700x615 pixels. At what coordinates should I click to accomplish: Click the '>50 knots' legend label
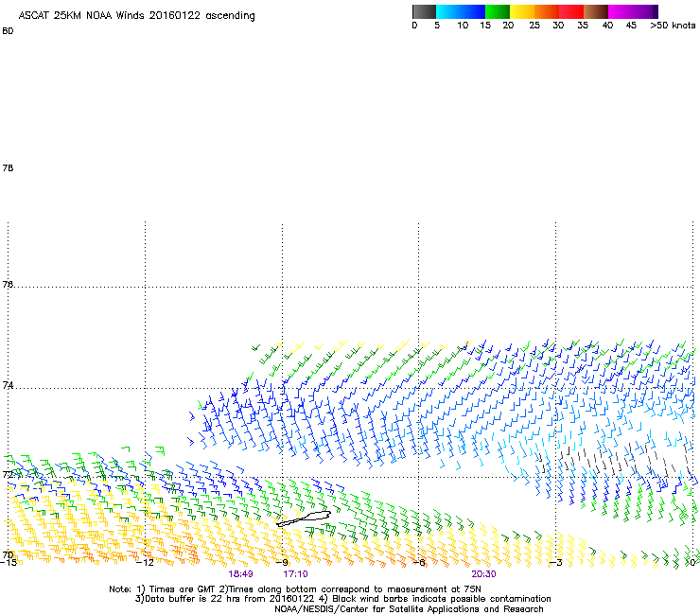click(x=673, y=26)
